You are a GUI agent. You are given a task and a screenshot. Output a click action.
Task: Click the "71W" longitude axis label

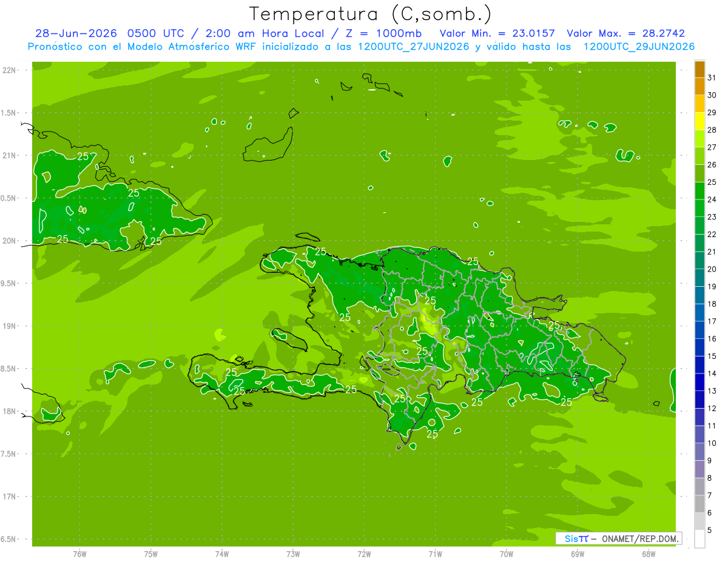pos(435,554)
